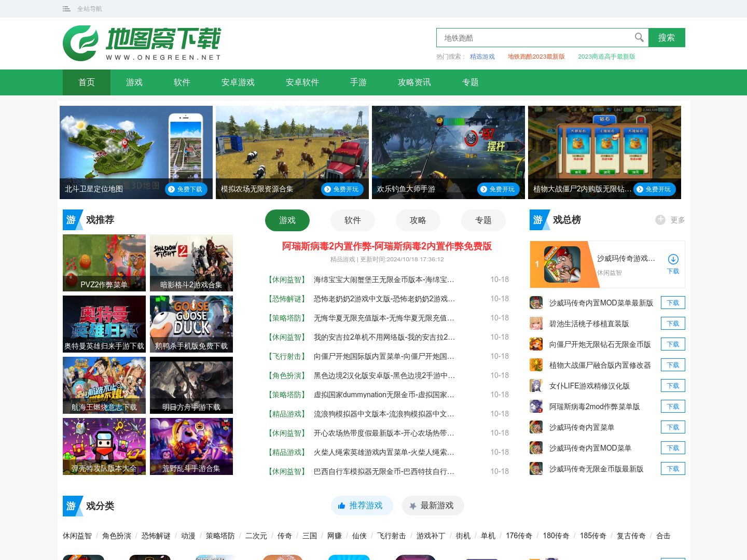Open hot search link 精选游戏
This screenshot has width=747, height=560.
tap(482, 57)
